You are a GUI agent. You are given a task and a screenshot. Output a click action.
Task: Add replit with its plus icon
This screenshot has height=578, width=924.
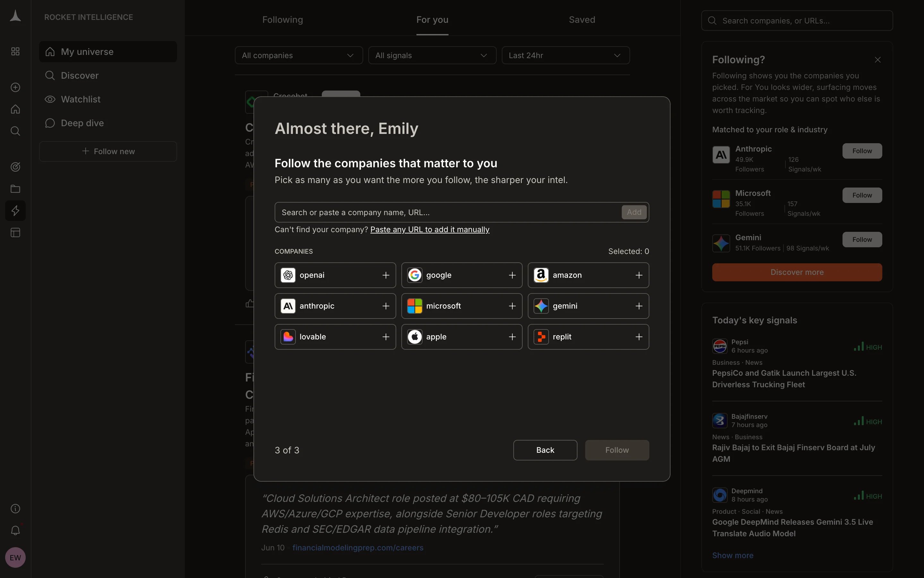tap(639, 337)
